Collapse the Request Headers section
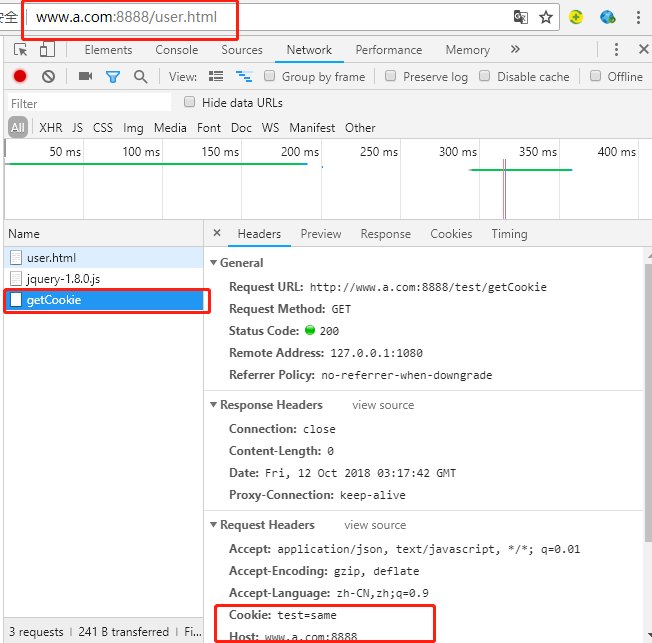Viewport: 652px width, 643px height. tap(213, 524)
